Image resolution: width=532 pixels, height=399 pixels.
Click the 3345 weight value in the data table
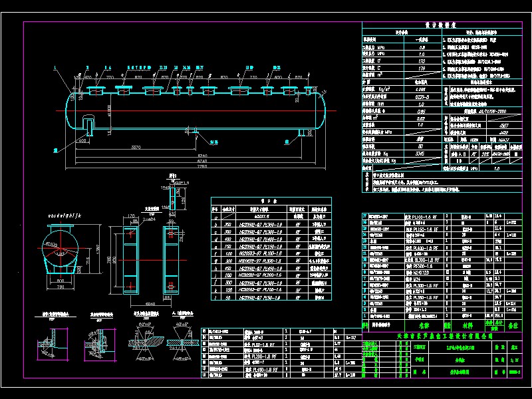tap(421, 153)
